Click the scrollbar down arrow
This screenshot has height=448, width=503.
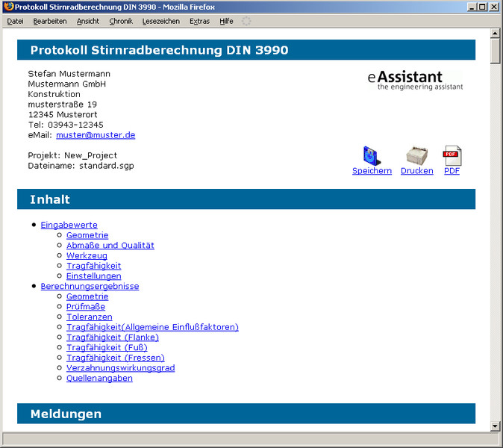pyautogui.click(x=496, y=426)
